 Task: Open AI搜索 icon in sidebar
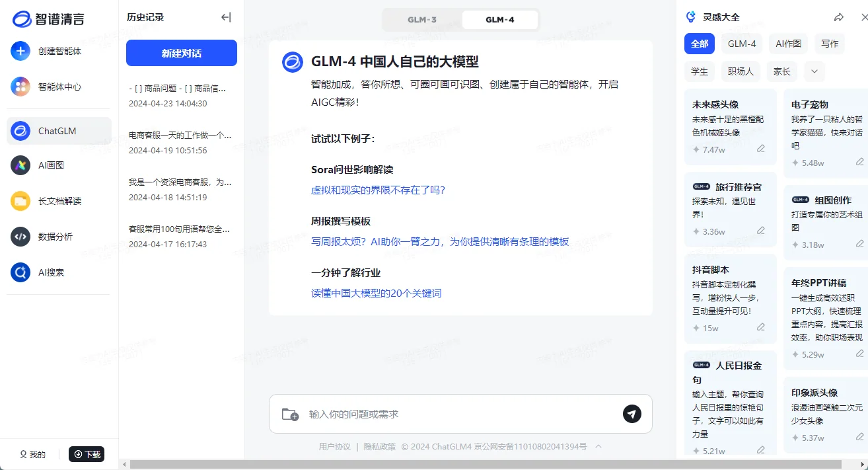(x=20, y=272)
